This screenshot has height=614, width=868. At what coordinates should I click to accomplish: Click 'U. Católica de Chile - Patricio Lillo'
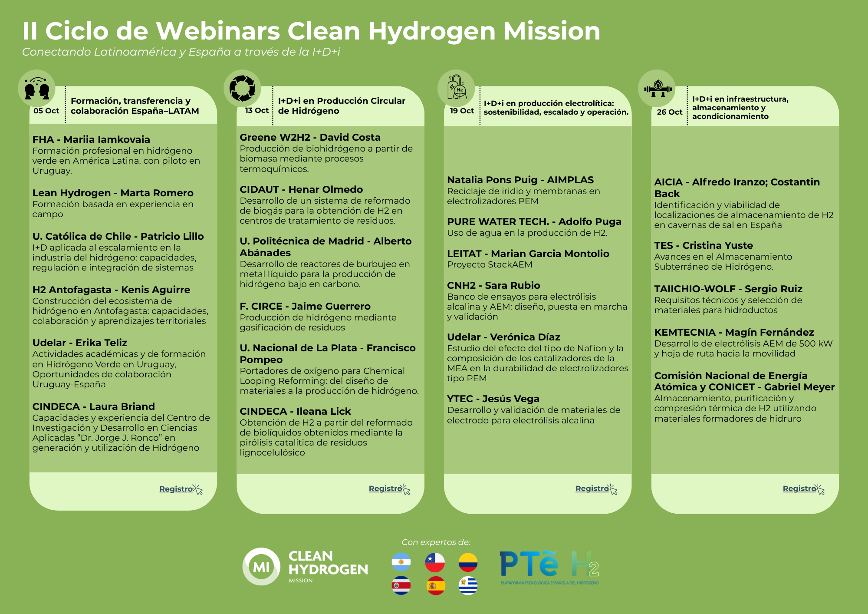coord(118,236)
